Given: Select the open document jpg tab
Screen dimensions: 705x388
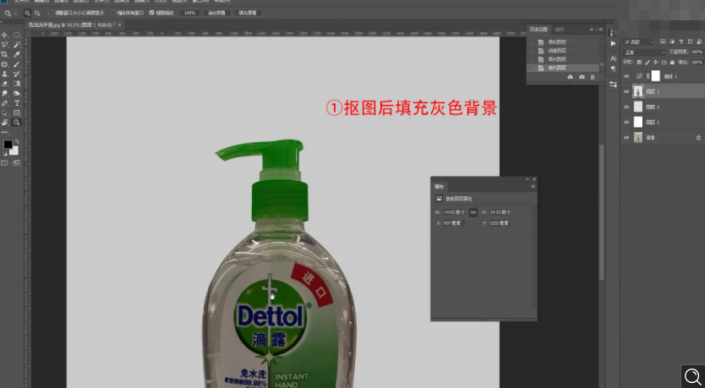Looking at the screenshot, I should pyautogui.click(x=74, y=25).
